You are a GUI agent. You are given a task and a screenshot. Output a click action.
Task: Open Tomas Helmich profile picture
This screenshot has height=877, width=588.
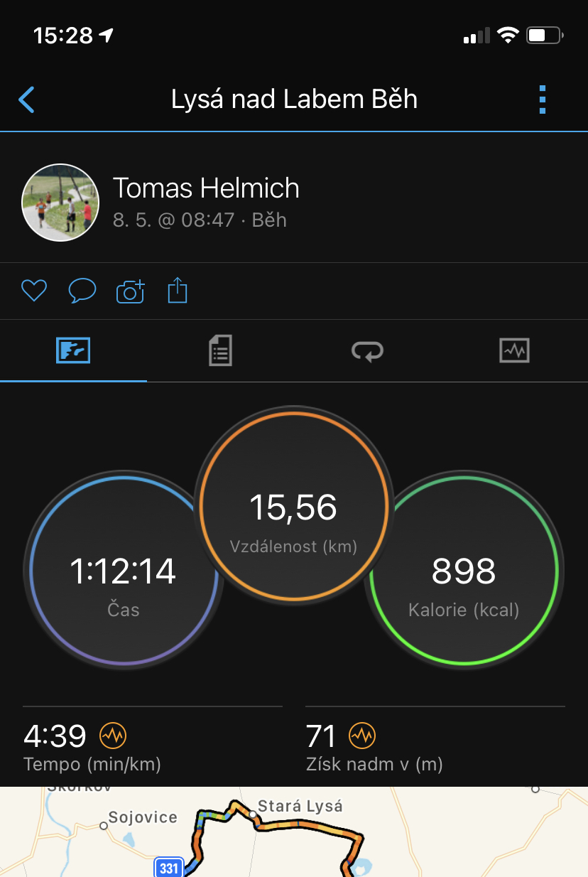point(60,204)
